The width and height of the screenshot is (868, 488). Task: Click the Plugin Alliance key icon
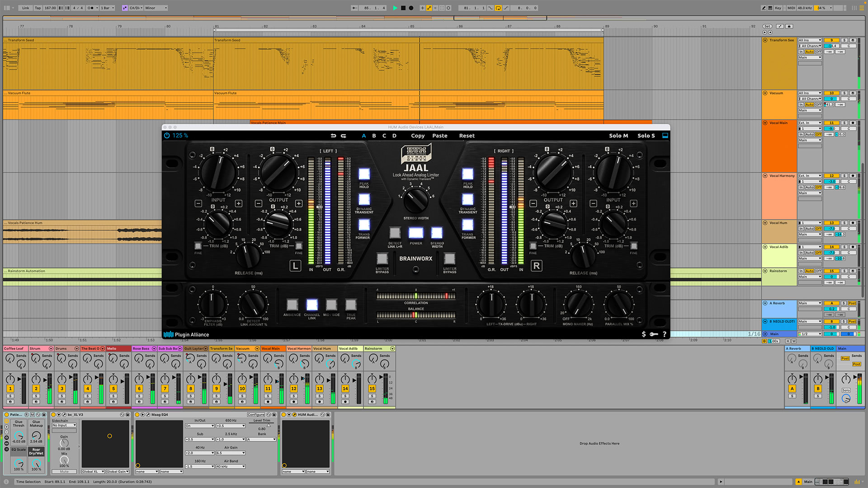pyautogui.click(x=654, y=334)
